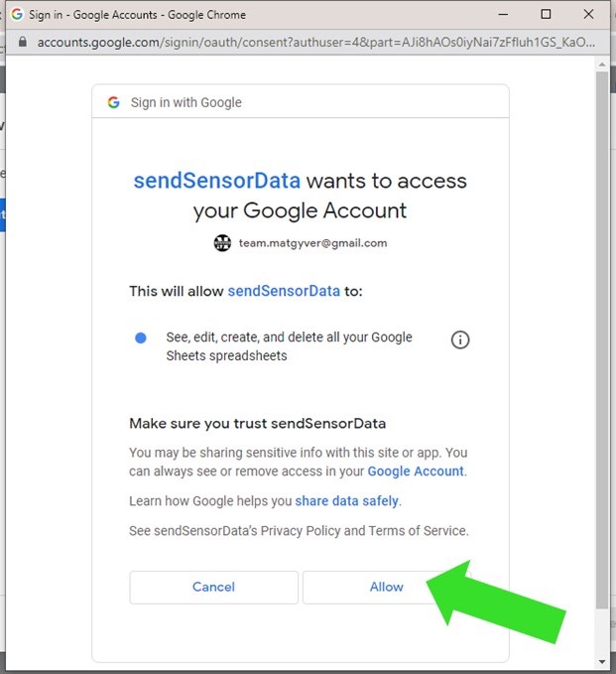
Task: Open the Google Account link
Action: coord(416,472)
